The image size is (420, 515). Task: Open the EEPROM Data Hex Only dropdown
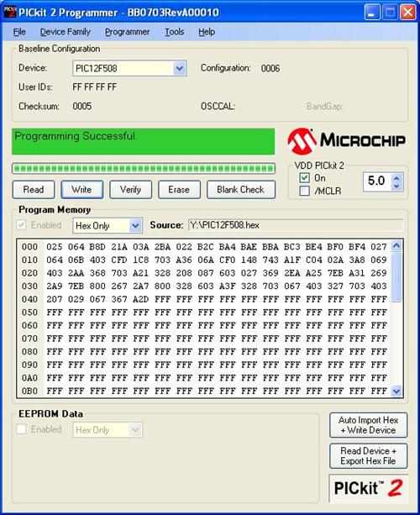point(108,429)
